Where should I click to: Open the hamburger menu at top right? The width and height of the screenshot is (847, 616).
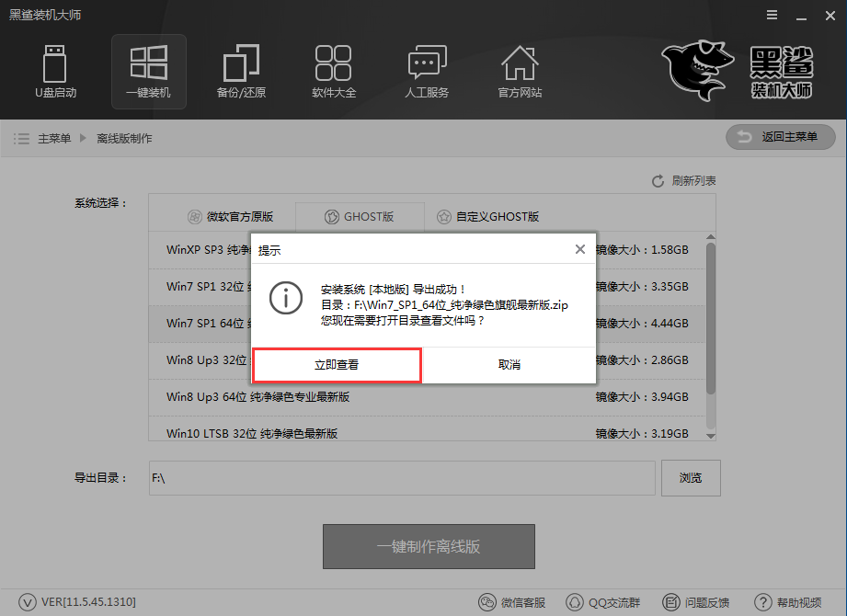point(771,15)
